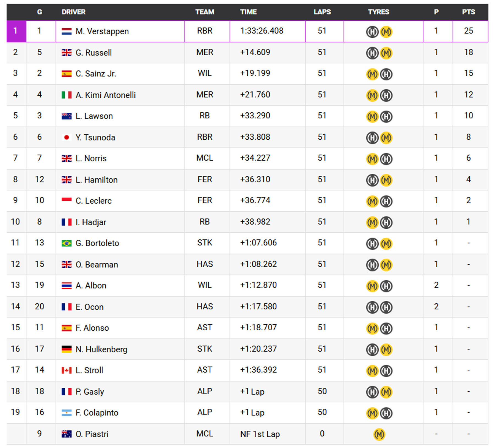Image resolution: width=495 pixels, height=448 pixels.
Task: Click the medium tyre icon in Sainz's row
Action: pyautogui.click(x=372, y=74)
